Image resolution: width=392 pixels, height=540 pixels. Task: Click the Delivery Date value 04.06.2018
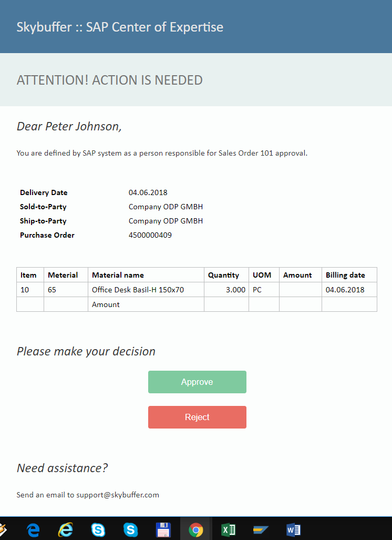pyautogui.click(x=148, y=192)
